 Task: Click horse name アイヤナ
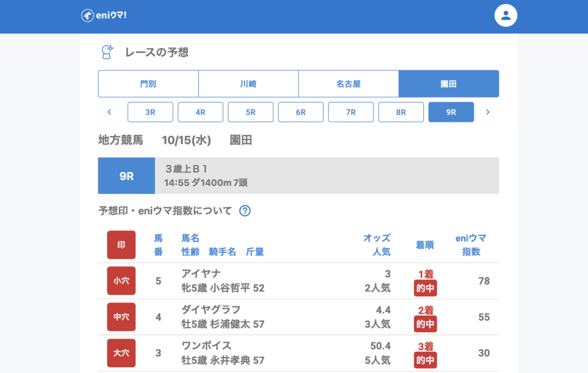(201, 274)
